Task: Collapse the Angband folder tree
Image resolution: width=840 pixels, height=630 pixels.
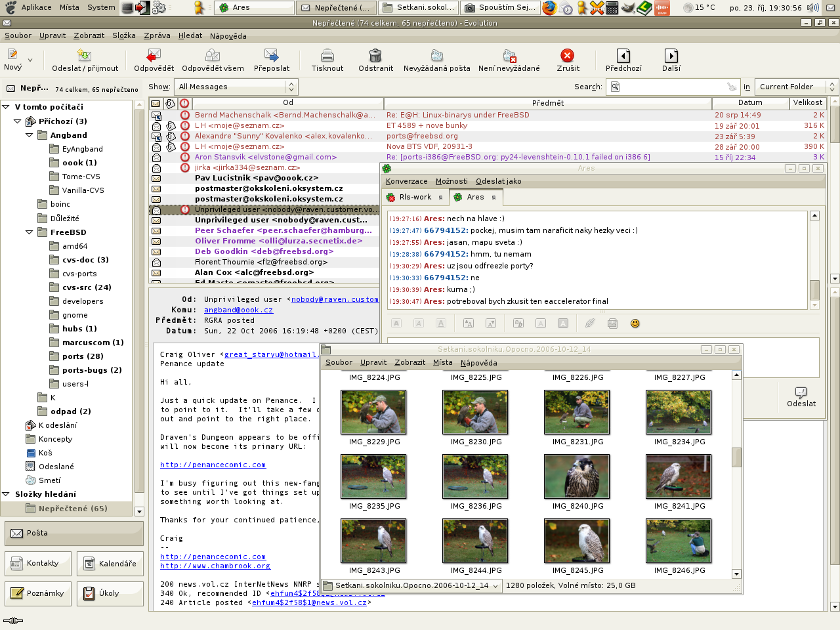Action: pyautogui.click(x=30, y=135)
